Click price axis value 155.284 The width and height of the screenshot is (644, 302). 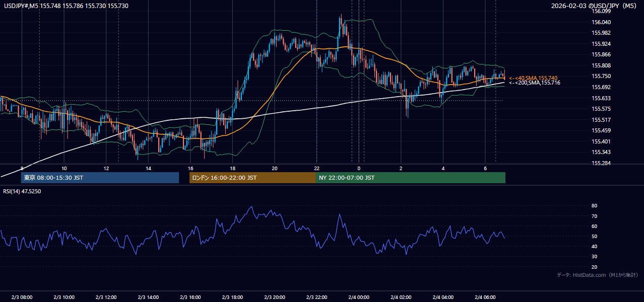601,163
